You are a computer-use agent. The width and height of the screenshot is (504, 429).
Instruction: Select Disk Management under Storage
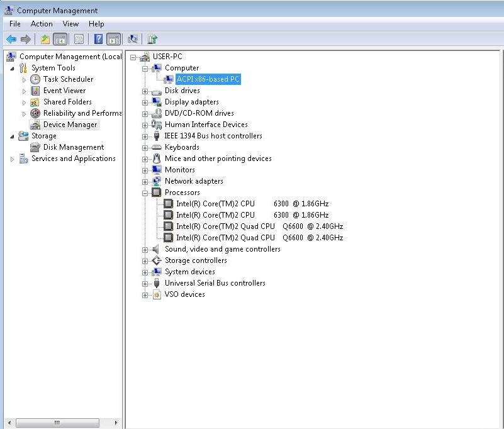coord(73,147)
